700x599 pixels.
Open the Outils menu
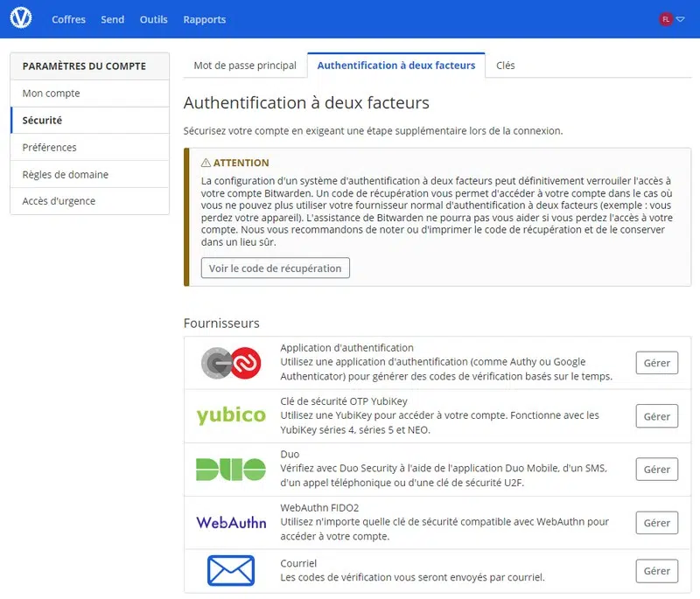(153, 19)
